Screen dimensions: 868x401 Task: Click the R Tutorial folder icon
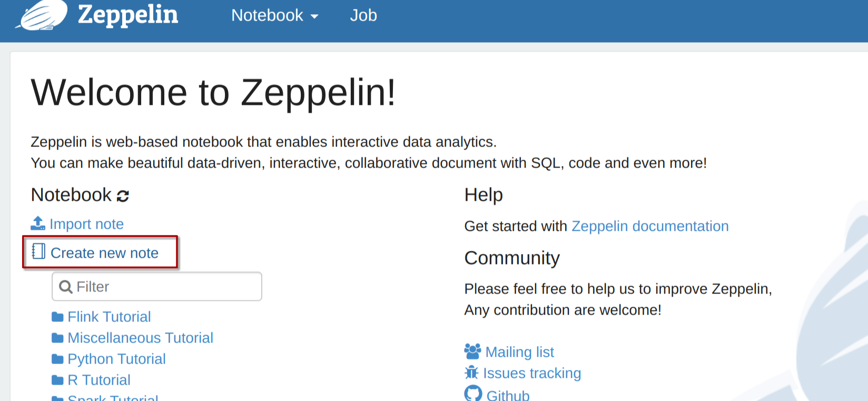point(57,380)
